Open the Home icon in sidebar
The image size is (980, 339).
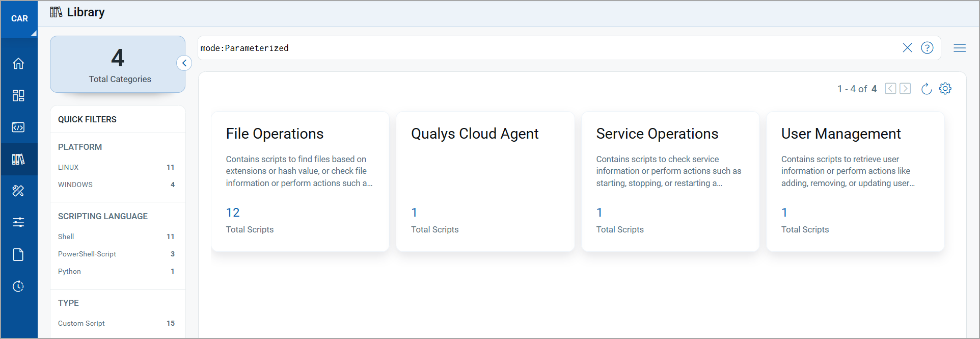(18, 64)
